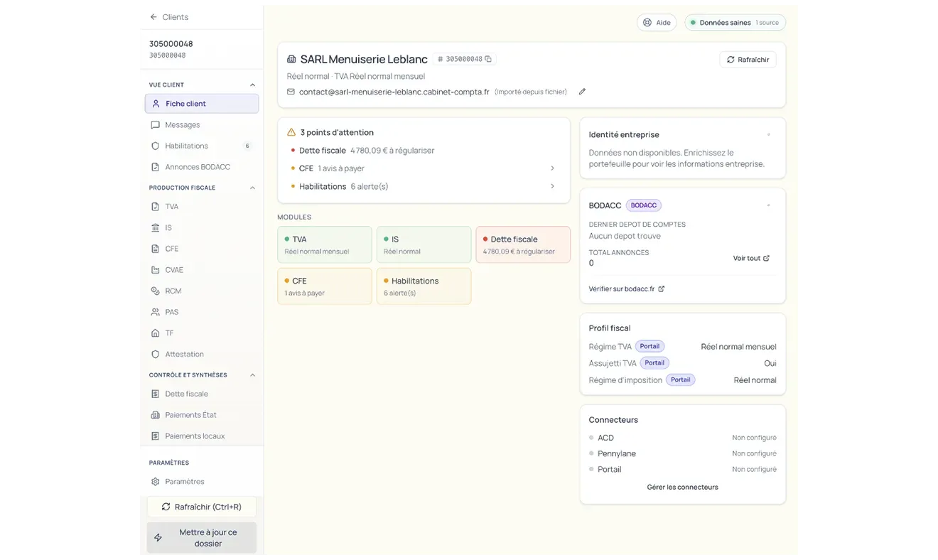Open Annonces BODACC in the sidebar
The width and height of the screenshot is (938, 560).
(x=202, y=167)
